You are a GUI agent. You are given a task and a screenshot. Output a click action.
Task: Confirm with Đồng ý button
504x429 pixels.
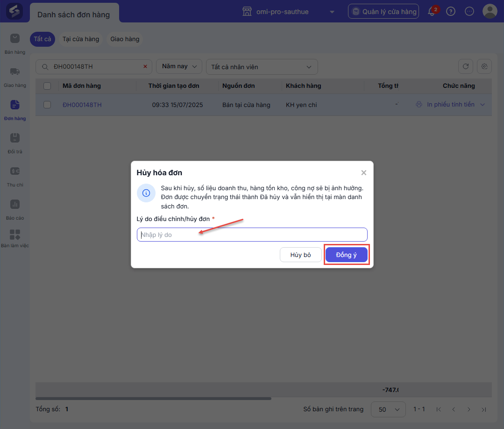coord(346,255)
